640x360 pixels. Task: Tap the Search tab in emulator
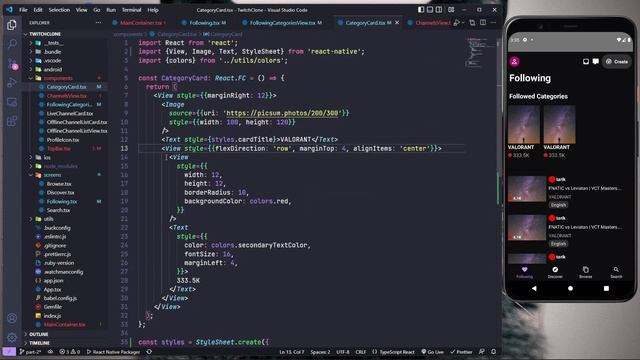pos(616,272)
